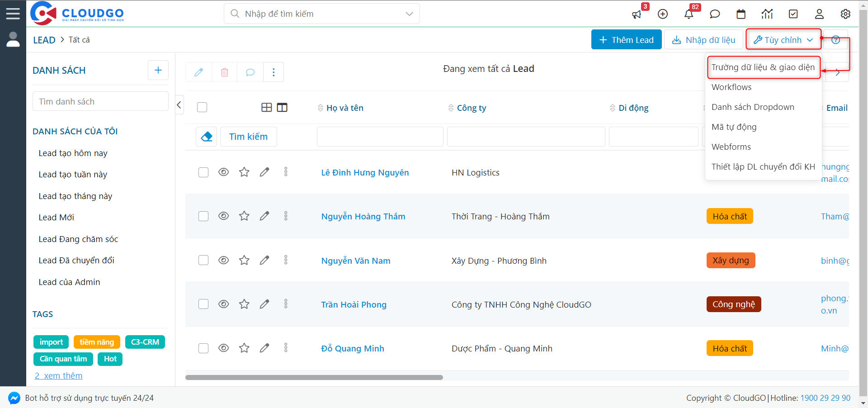Select the header checkbox to choose all leads
The width and height of the screenshot is (868, 408).
(x=202, y=107)
